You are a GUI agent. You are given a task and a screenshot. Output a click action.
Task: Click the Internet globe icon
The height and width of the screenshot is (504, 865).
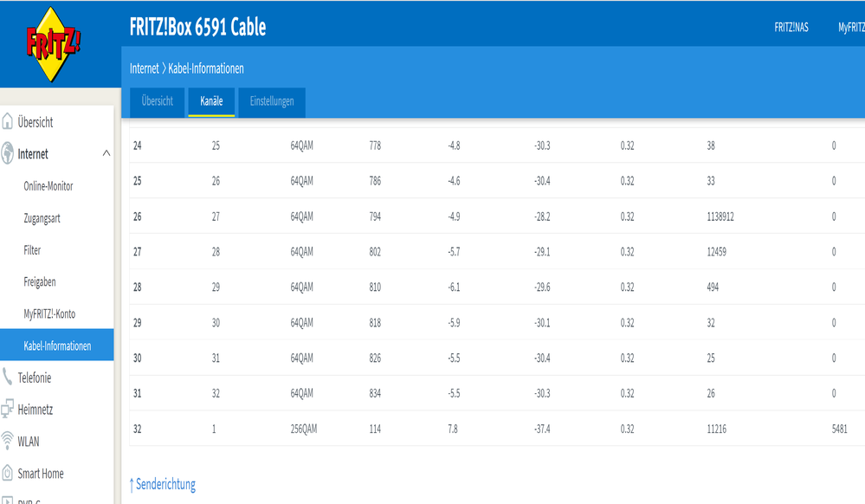coord(7,153)
